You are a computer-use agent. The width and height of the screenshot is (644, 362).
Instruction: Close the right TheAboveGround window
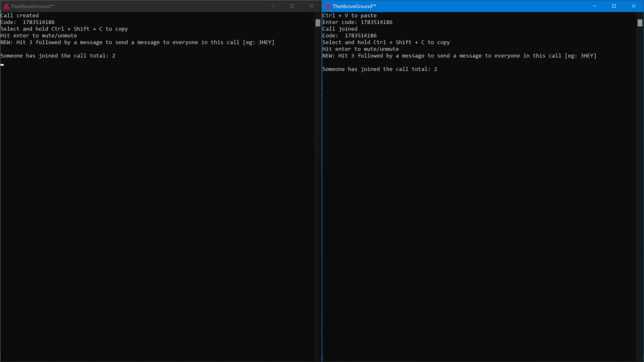[x=634, y=6]
